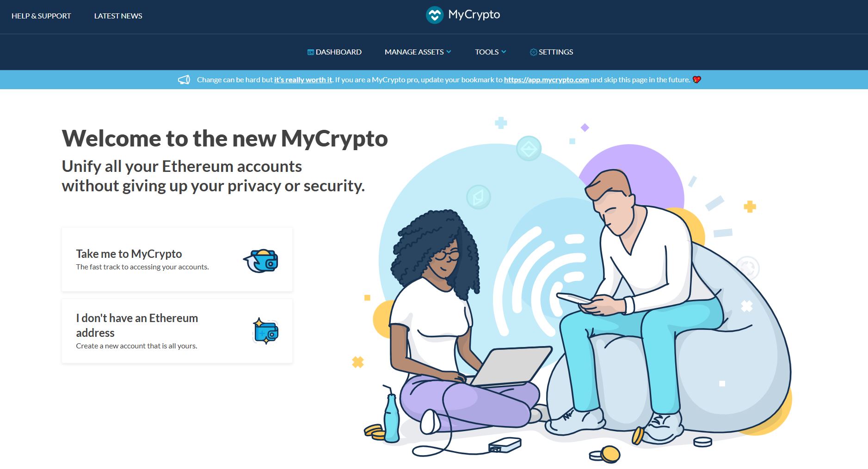Click the broken heart emoji in banner
Viewport: 868px width, 469px height.
(x=697, y=79)
